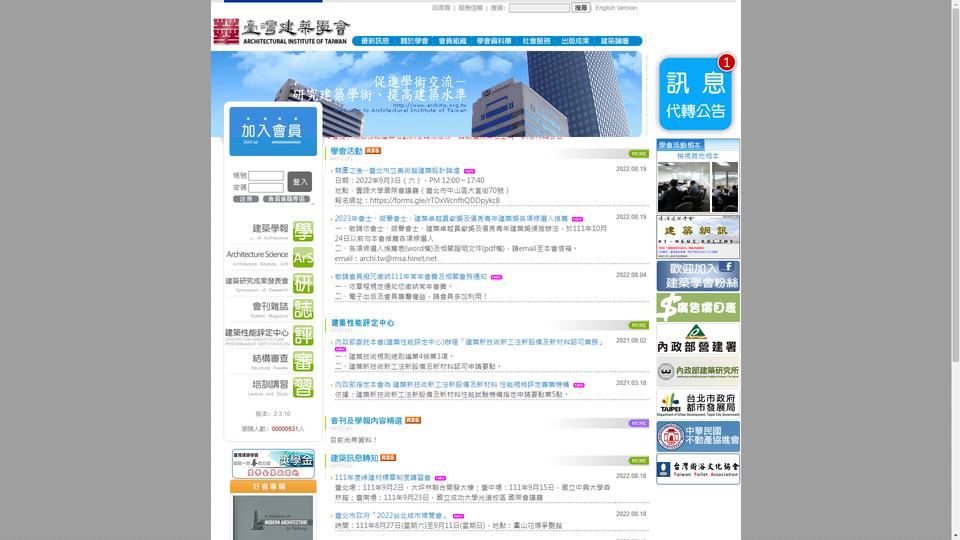Open 會員組織 in the navigation bar
Screen dimensions: 960x540
tap(452, 41)
